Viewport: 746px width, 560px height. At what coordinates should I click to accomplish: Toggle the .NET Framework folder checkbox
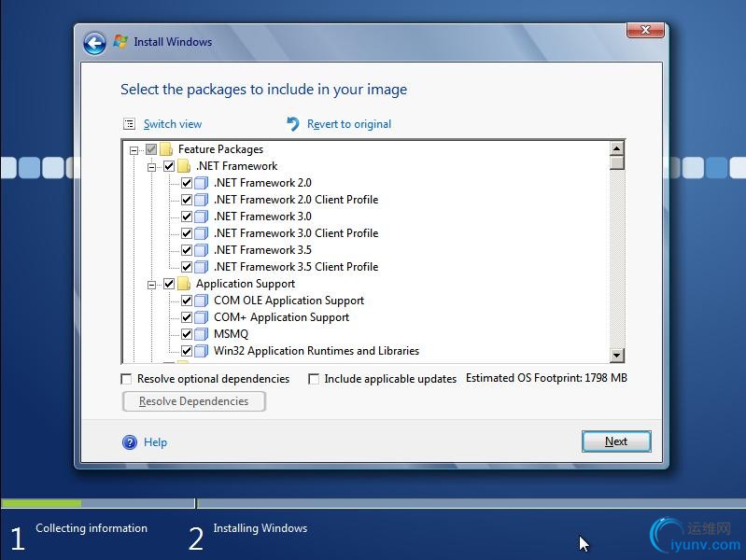click(169, 166)
